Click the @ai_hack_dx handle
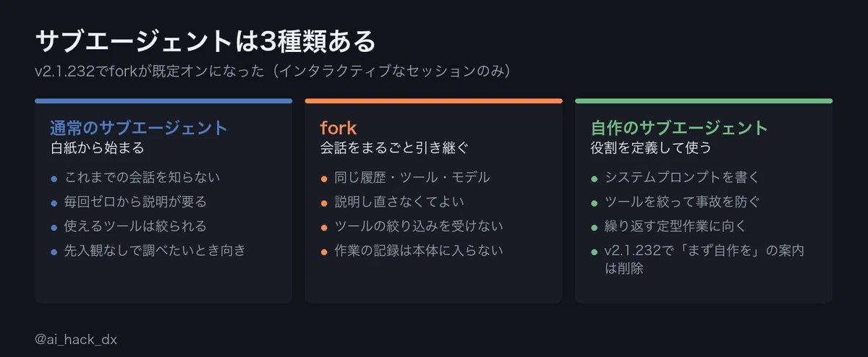868x357 pixels. (x=75, y=338)
